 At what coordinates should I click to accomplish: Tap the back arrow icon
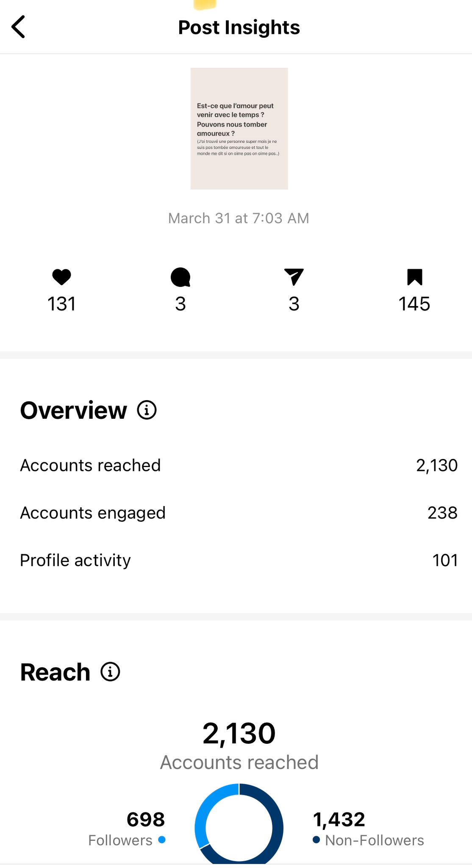tap(19, 27)
